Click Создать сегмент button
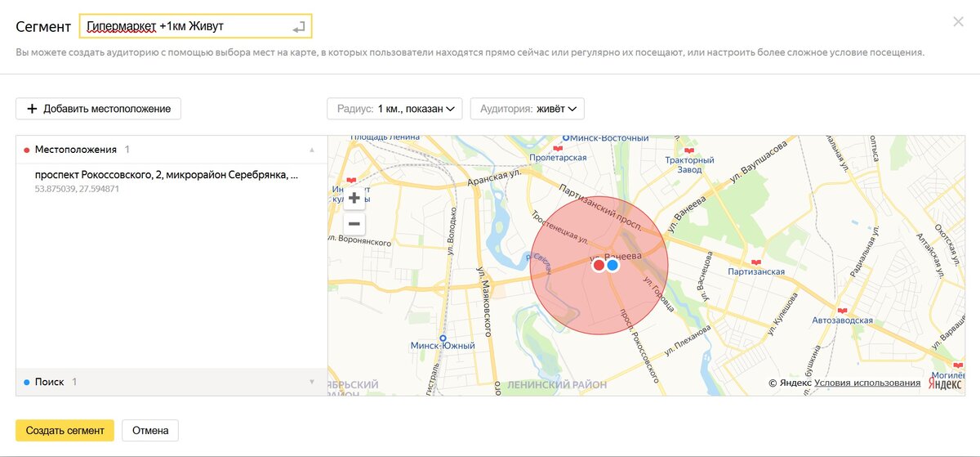Viewport: 980px width, 457px height. 65,431
